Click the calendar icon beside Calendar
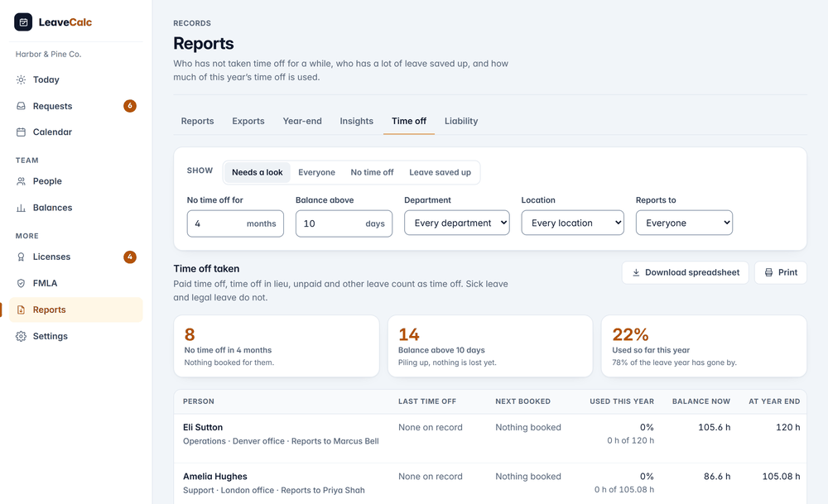Image resolution: width=828 pixels, height=504 pixels. (21, 132)
